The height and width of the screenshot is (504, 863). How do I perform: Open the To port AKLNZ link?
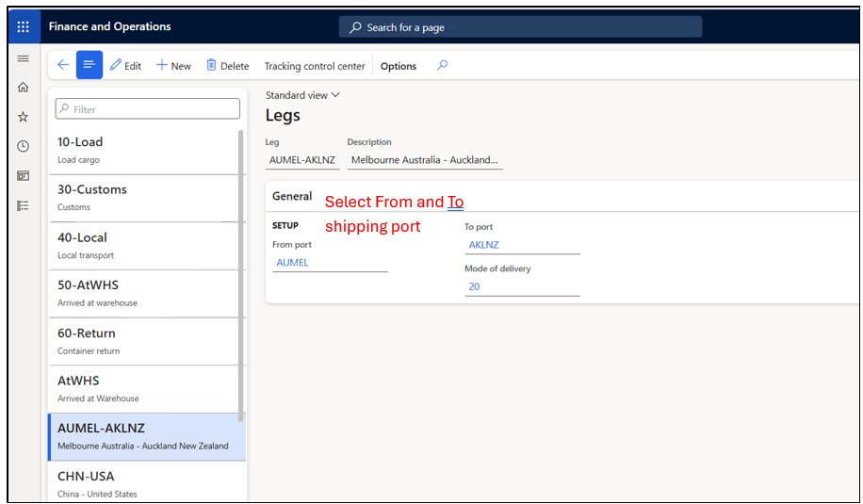483,245
